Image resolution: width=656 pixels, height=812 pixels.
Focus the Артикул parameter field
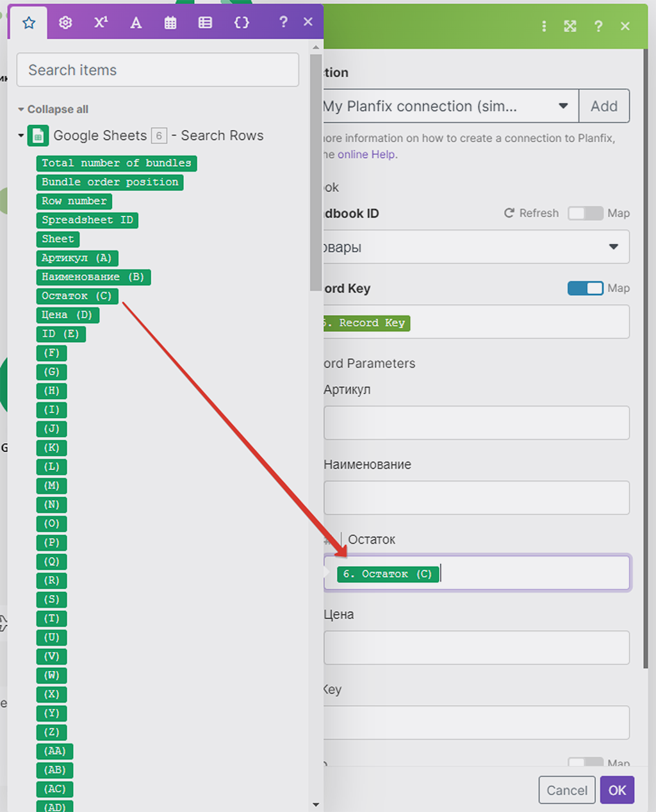click(477, 423)
